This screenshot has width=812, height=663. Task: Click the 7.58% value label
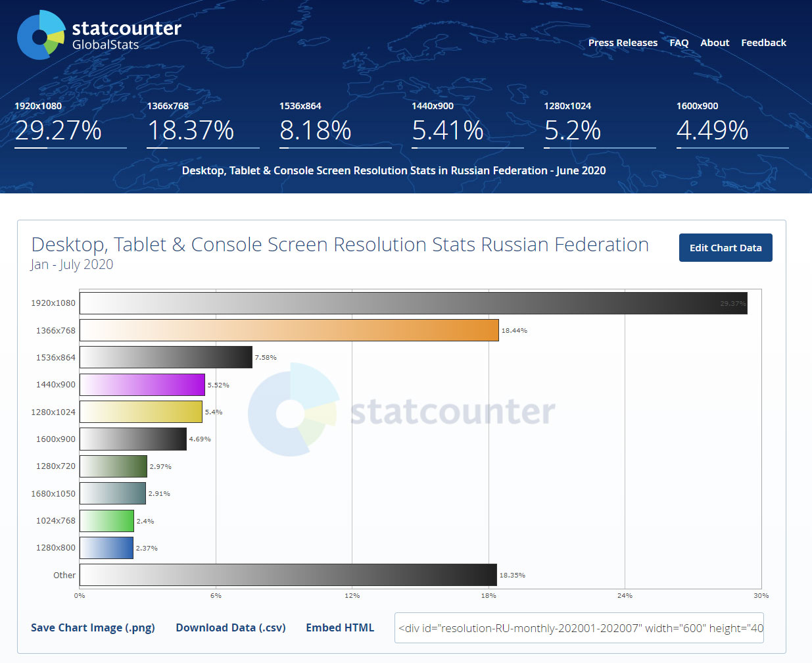click(266, 358)
